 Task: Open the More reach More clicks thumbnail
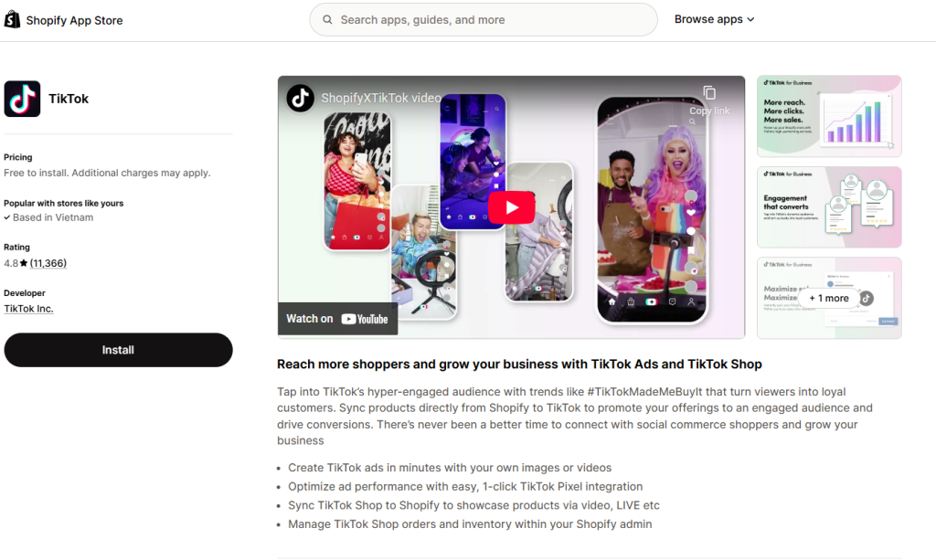coord(828,115)
